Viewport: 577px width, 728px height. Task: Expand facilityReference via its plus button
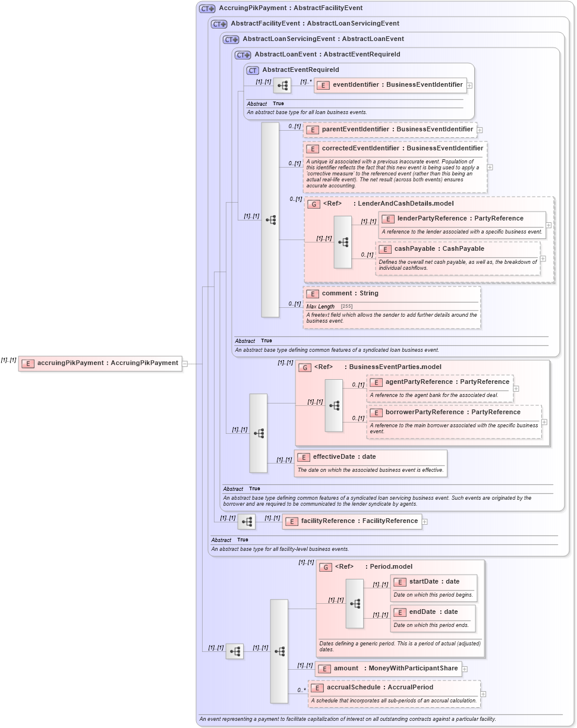pyautogui.click(x=424, y=521)
